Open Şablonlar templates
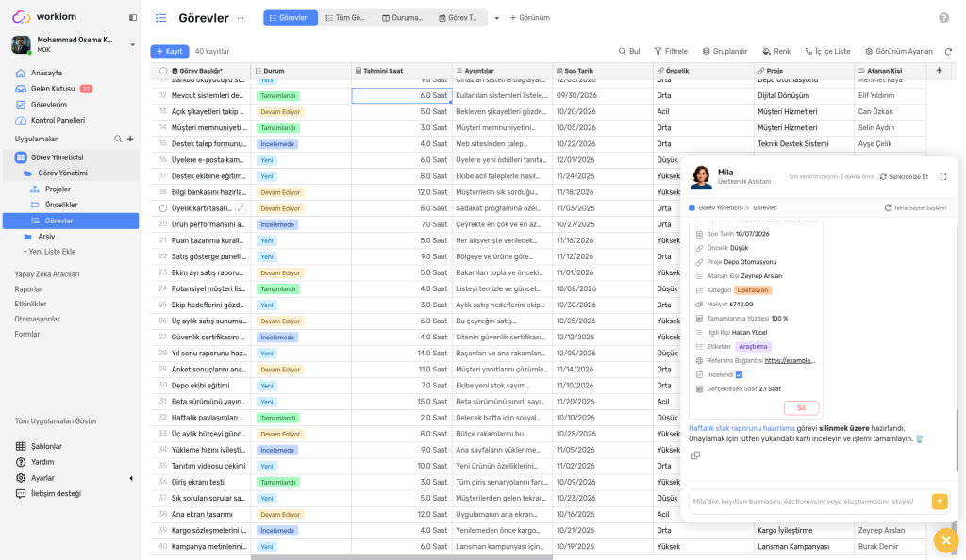966x560 pixels. coord(46,446)
